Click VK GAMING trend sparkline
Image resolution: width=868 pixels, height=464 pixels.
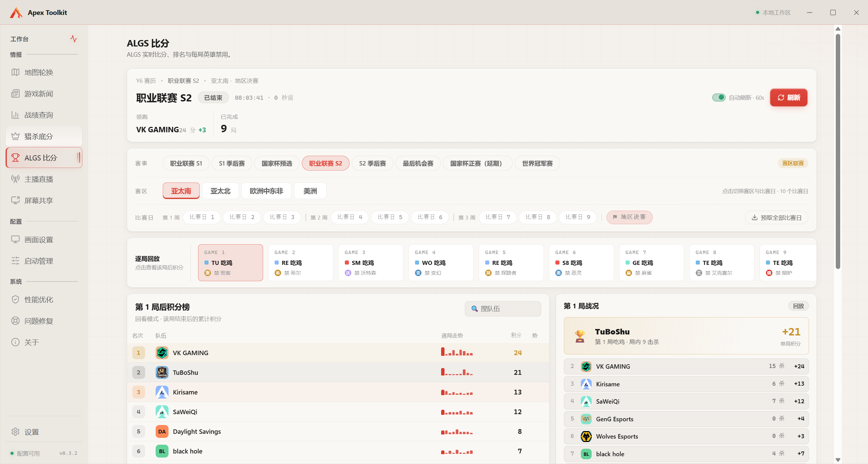pos(457,352)
